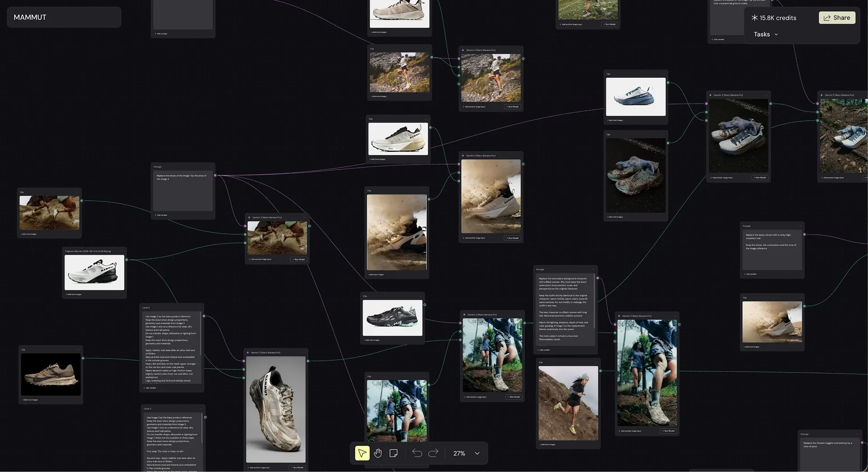This screenshot has height=472, width=868.
Task: Run Model on the muddy Mammut shoe node
Action: point(297,467)
